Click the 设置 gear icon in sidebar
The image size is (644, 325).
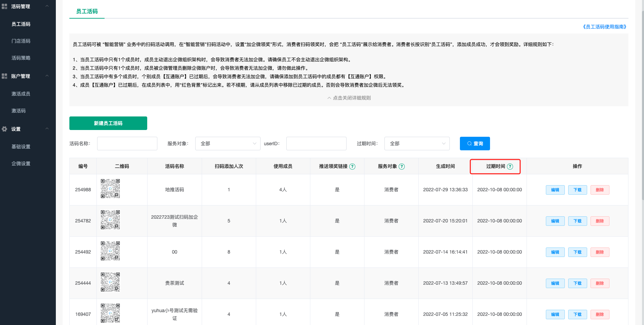click(x=4, y=129)
